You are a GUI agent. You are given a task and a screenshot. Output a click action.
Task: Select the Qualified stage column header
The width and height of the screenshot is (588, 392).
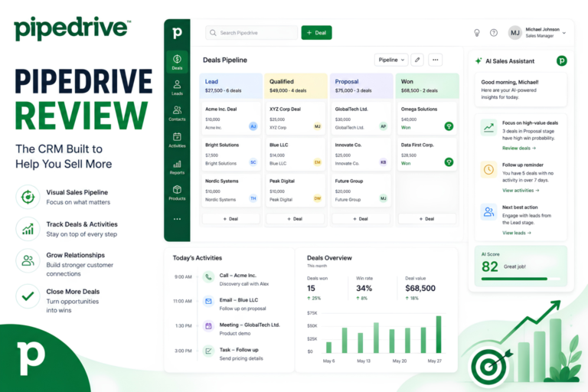coord(296,86)
